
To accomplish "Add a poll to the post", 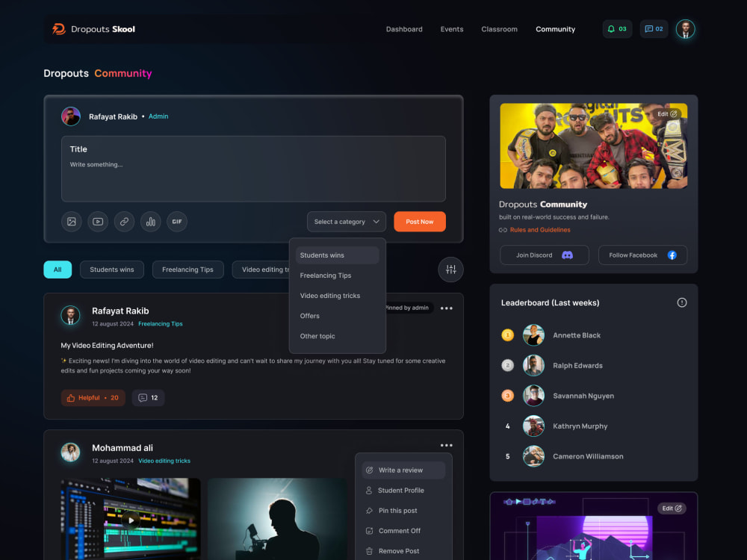I will (151, 222).
